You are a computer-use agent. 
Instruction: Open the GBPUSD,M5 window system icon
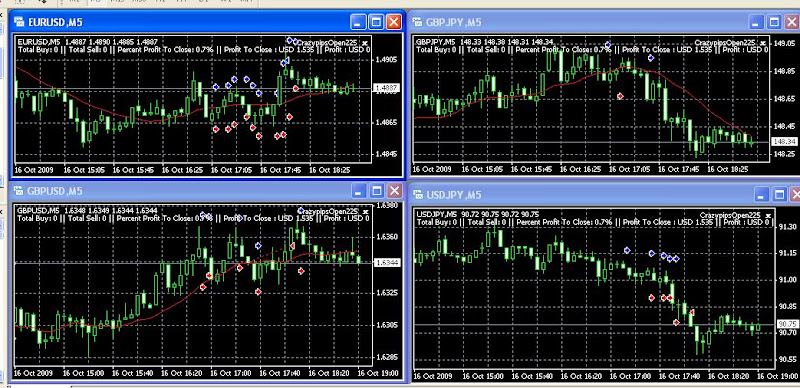(19, 191)
